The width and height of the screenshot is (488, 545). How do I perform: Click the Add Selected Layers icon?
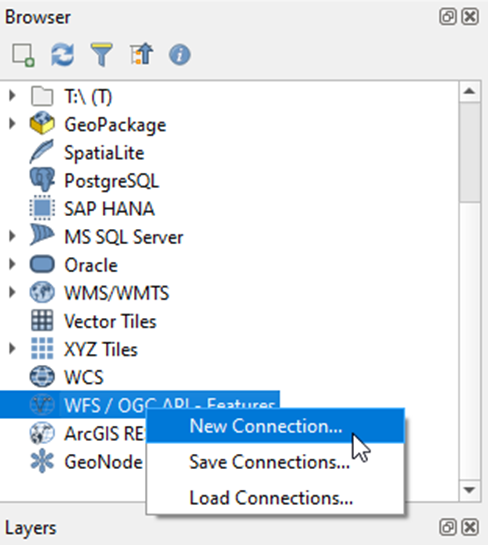point(23,55)
